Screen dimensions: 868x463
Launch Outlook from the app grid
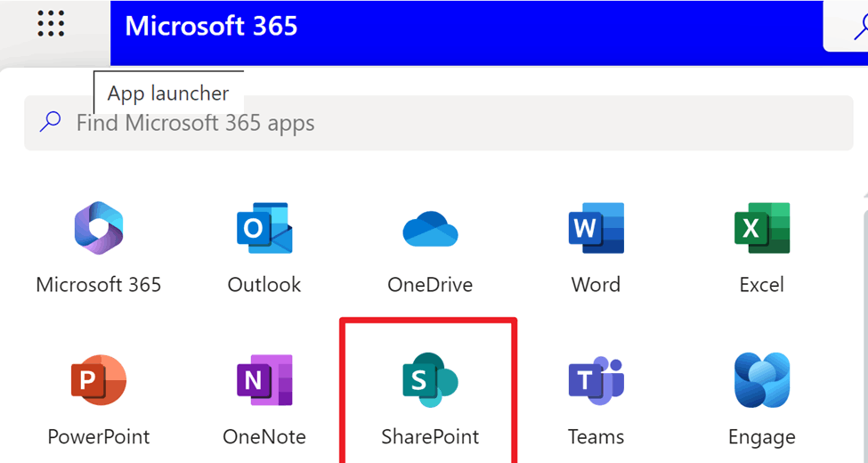coord(264,228)
